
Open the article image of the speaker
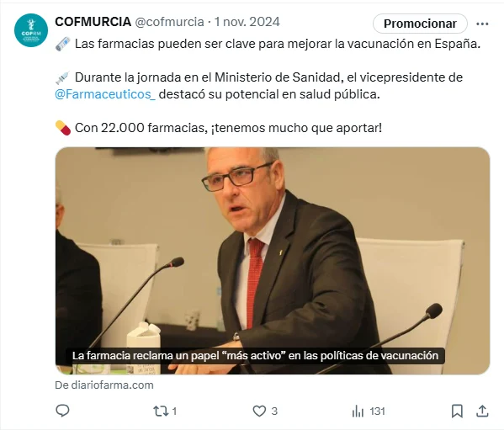[x=273, y=261]
